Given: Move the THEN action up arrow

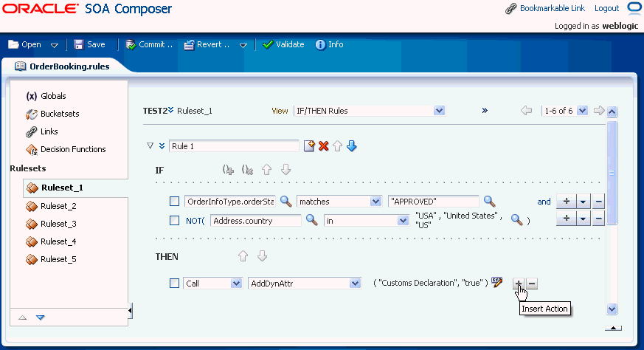Looking at the screenshot, I should [x=243, y=256].
